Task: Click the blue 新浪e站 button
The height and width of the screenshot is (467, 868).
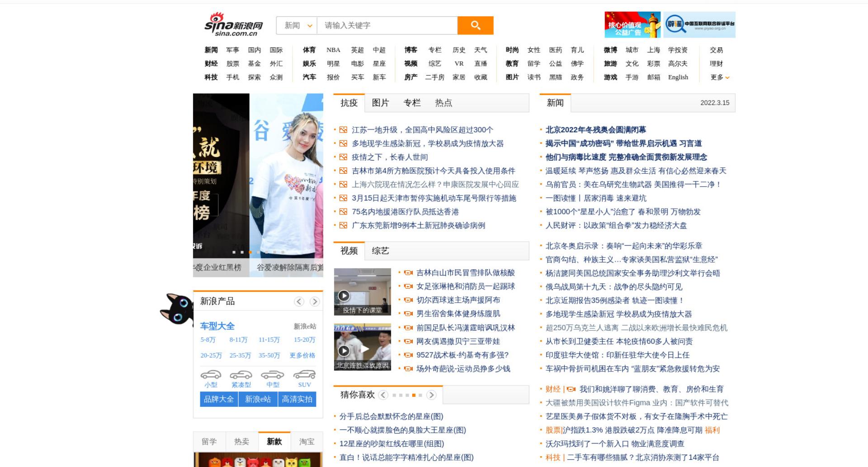Action: (x=258, y=399)
